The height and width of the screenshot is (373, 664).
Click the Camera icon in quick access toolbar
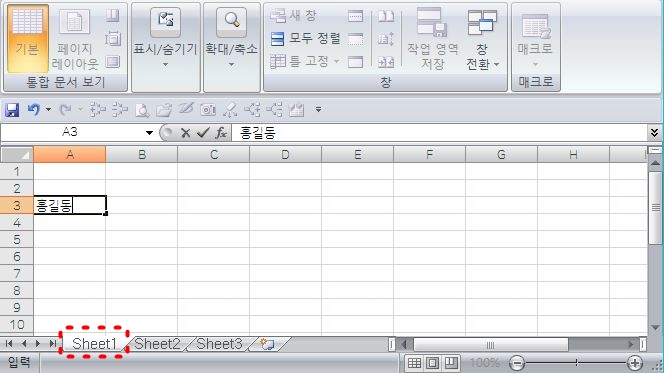(x=208, y=110)
